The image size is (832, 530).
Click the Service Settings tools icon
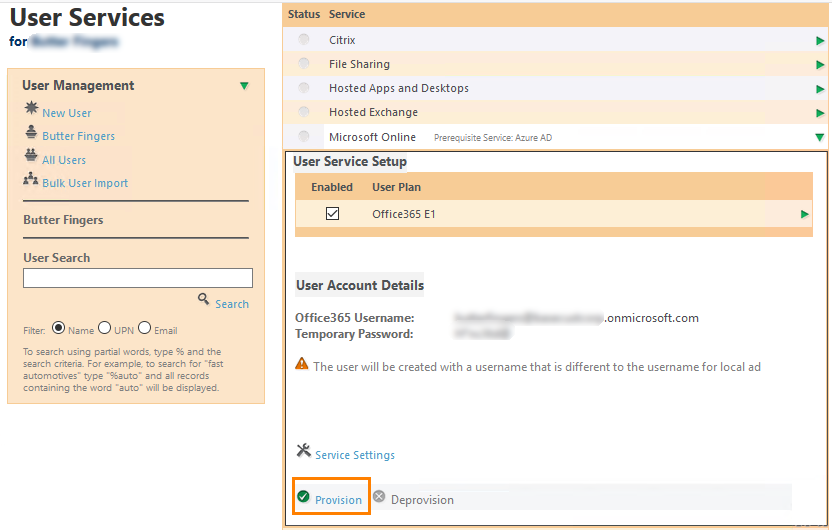(304, 450)
